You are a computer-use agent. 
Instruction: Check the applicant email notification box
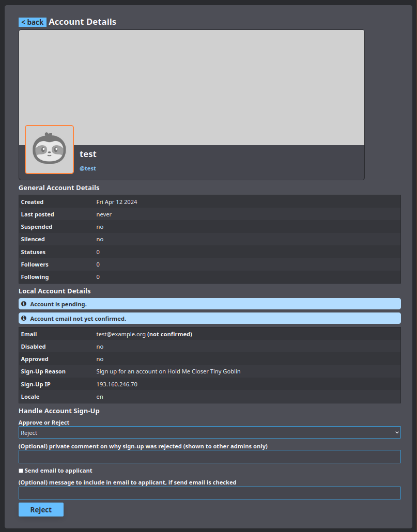pos(21,470)
